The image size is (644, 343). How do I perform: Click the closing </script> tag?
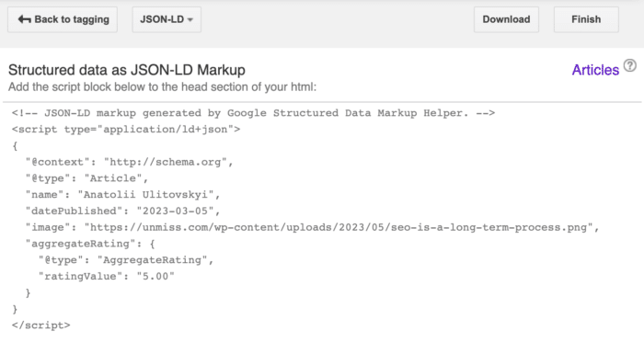click(40, 326)
